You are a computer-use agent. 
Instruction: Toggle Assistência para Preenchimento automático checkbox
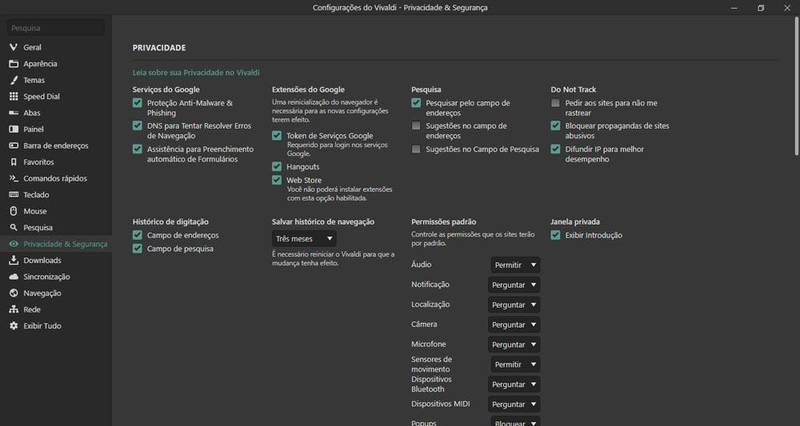137,149
